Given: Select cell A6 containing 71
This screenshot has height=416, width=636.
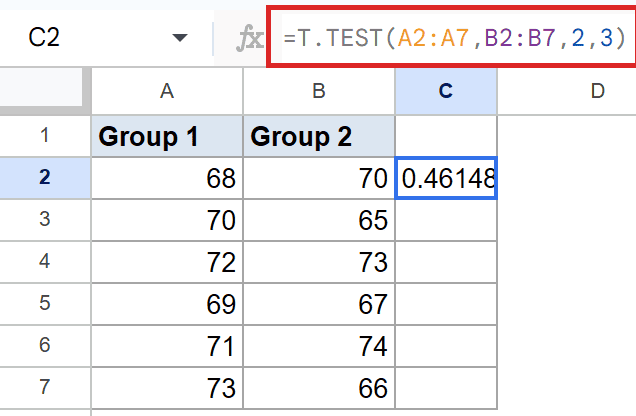Looking at the screenshot, I should tap(167, 346).
